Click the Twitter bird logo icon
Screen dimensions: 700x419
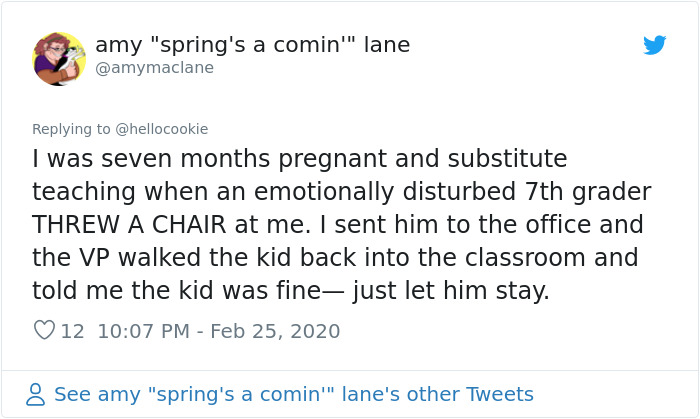[655, 45]
